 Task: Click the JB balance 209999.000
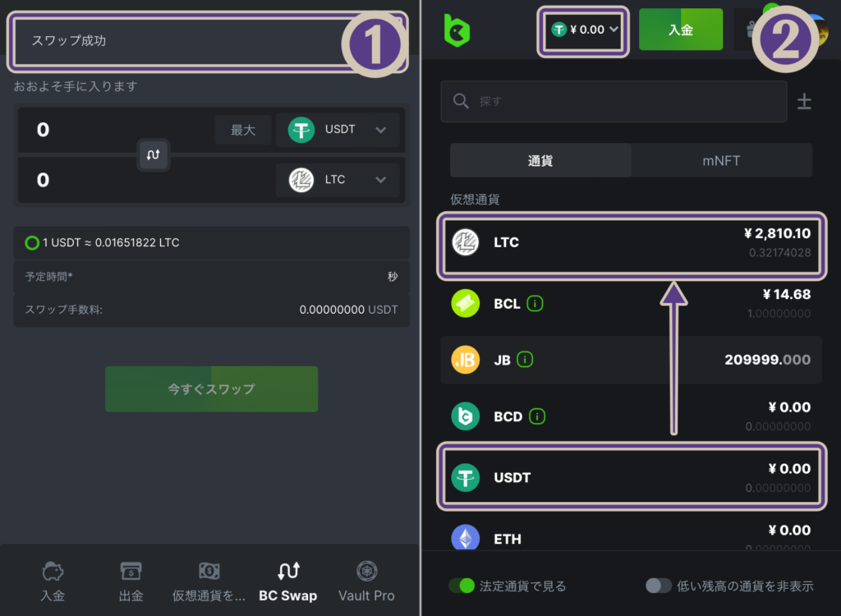pos(767,360)
